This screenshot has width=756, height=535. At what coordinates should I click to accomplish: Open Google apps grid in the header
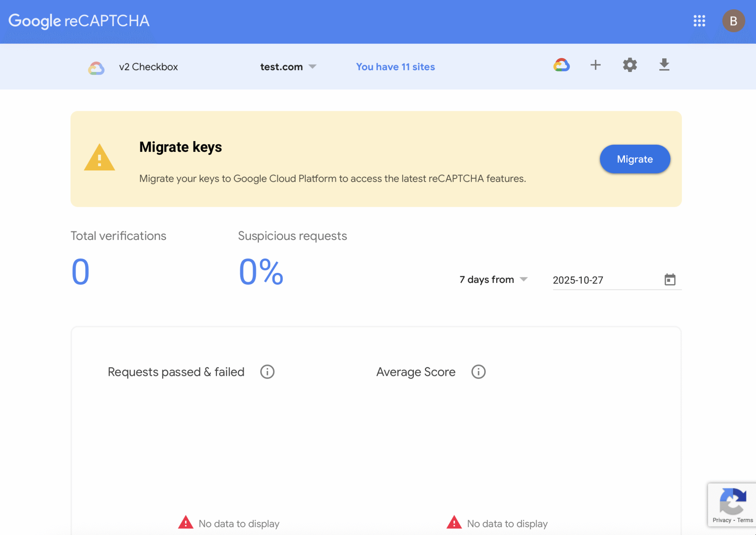(x=700, y=21)
